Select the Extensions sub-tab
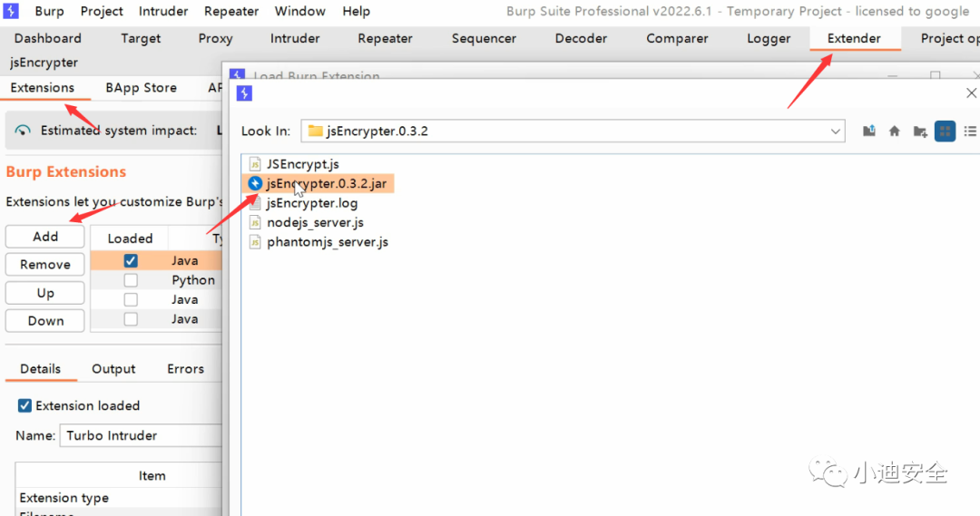This screenshot has width=980, height=516. tap(43, 87)
